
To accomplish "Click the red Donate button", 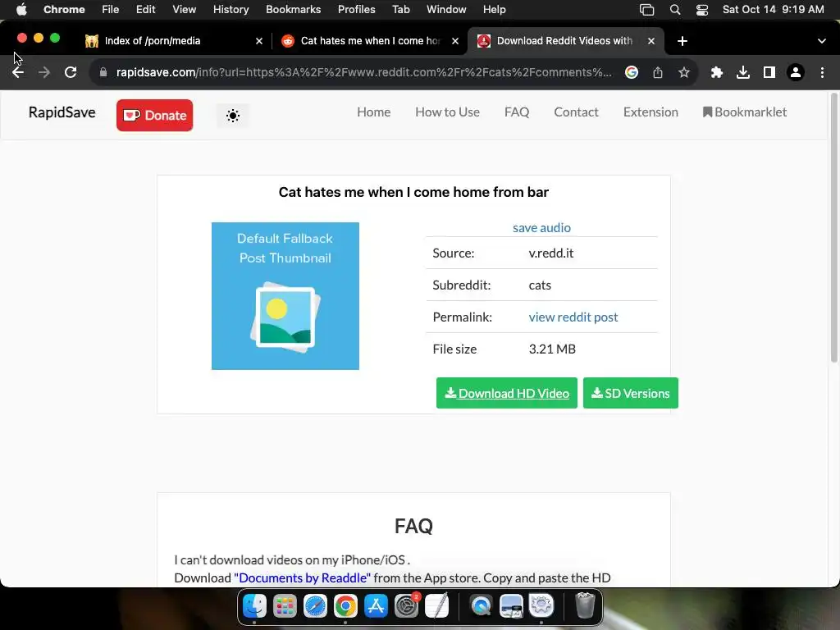I will point(154,115).
